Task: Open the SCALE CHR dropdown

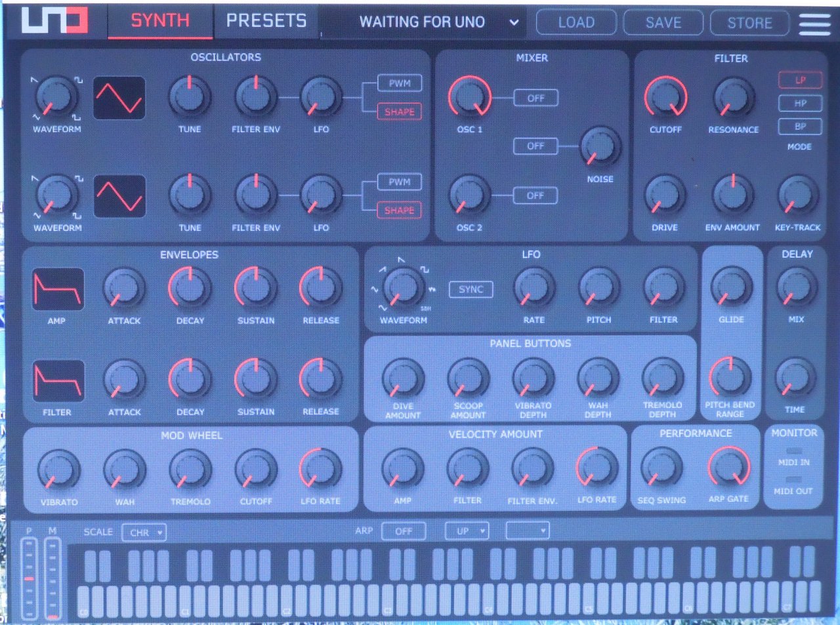Action: tap(144, 533)
